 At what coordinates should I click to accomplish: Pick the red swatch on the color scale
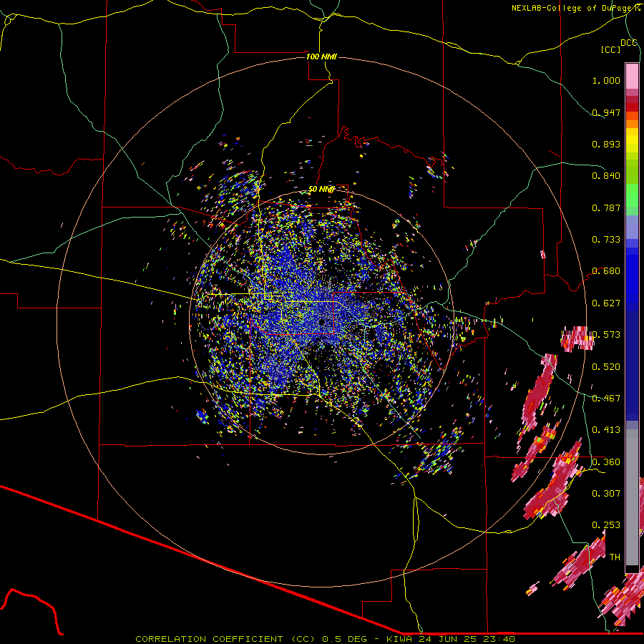pos(632,107)
